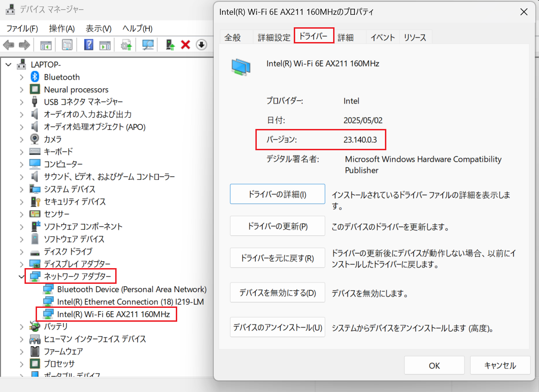Open the ファイル(F) menu
Screen dimensions: 539x392
pyautogui.click(x=22, y=29)
